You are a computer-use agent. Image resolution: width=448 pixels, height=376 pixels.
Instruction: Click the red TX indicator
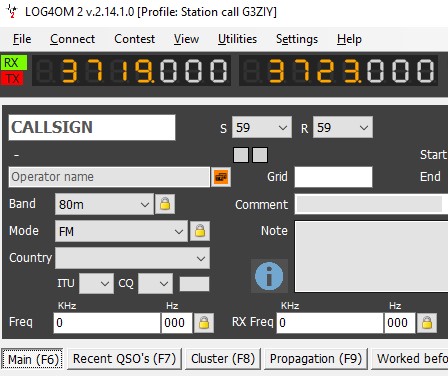point(12,79)
